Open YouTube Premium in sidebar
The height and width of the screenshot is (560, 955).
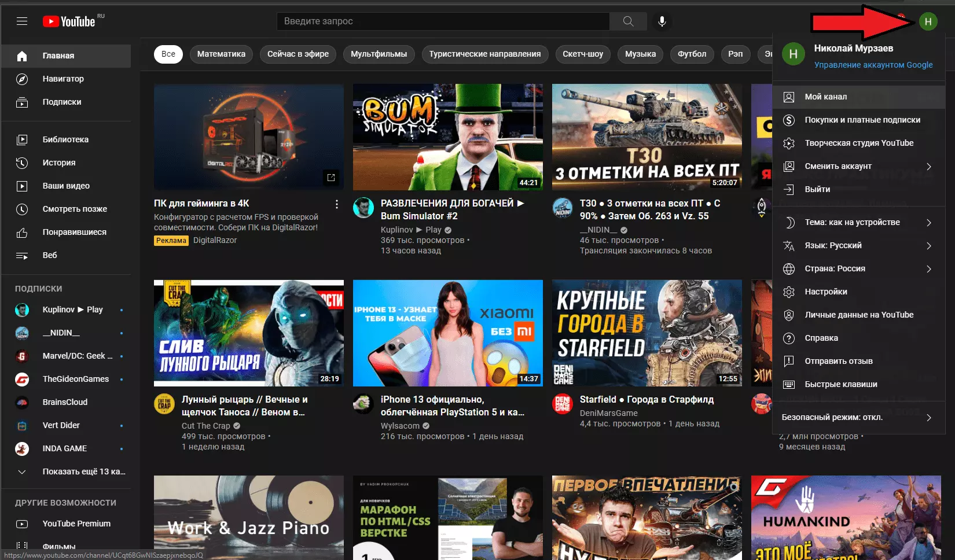pos(66,524)
